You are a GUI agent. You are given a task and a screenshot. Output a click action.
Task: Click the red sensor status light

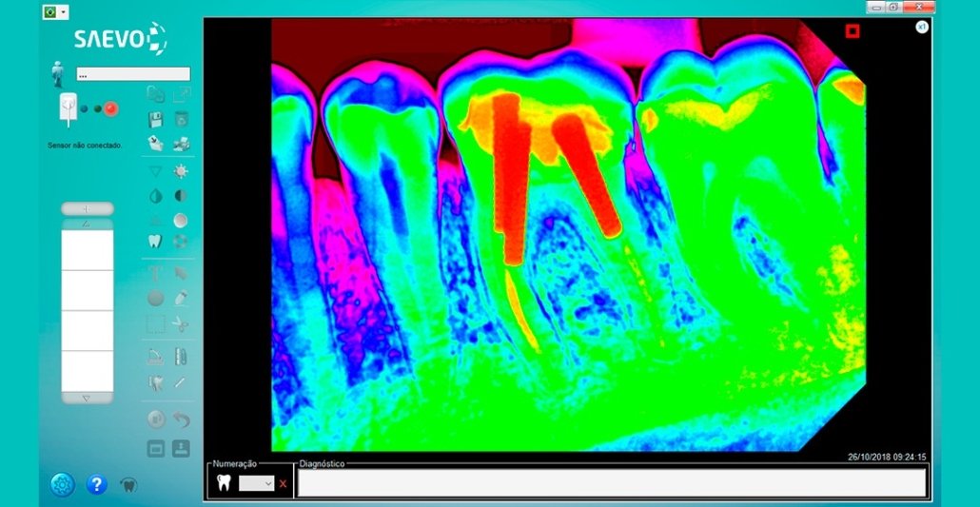click(111, 108)
